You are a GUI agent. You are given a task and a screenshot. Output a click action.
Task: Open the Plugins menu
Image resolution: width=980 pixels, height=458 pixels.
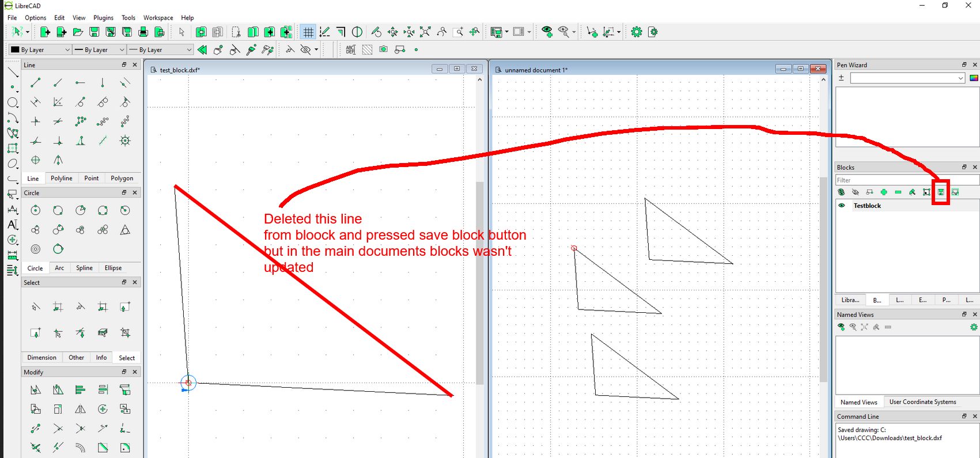(103, 18)
